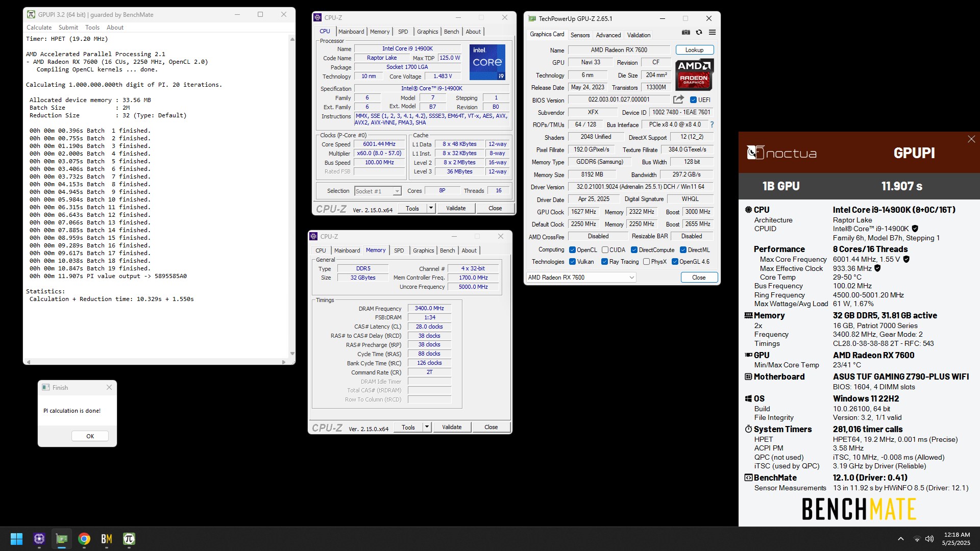Open the Submit menu in GPUPI
Image resolution: width=980 pixels, height=551 pixels.
[68, 28]
